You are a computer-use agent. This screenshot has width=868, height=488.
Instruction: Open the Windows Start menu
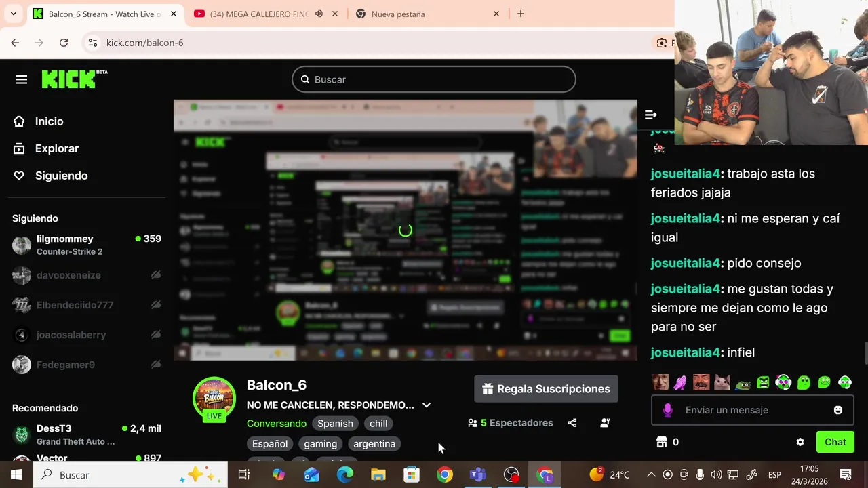pyautogui.click(x=16, y=475)
